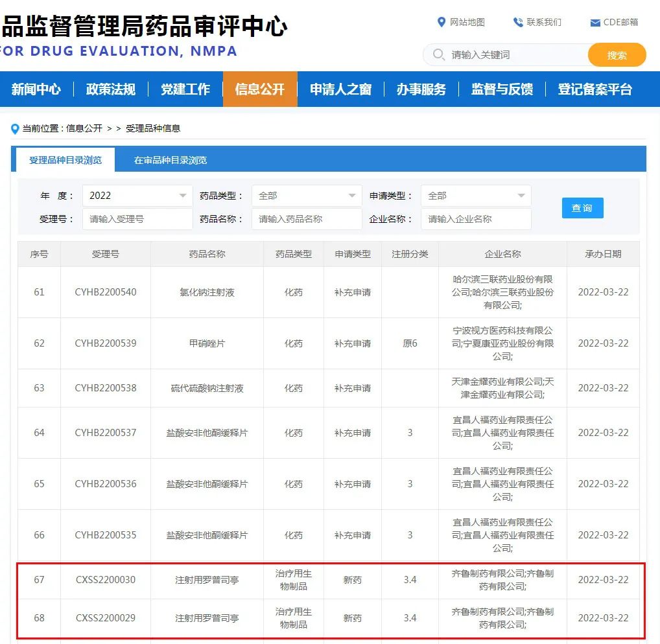Click the 企业名称 input field
The image size is (660, 644).
pos(475,219)
